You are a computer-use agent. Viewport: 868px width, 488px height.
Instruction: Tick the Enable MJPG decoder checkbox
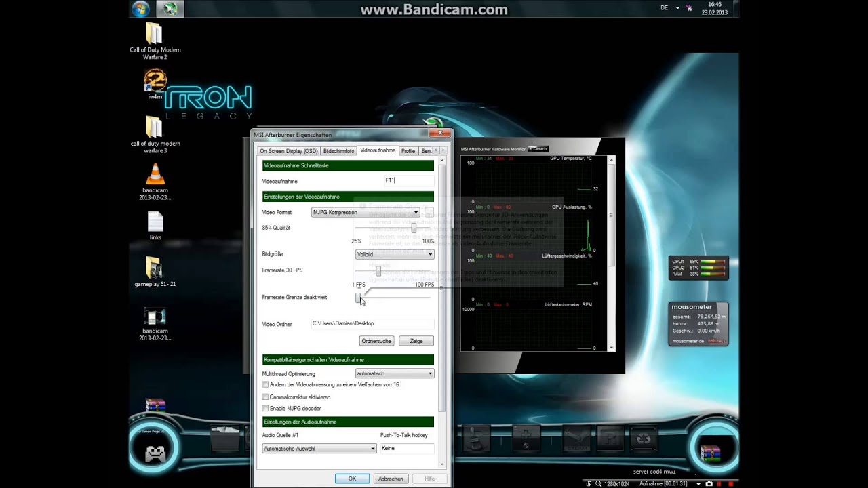(x=265, y=409)
